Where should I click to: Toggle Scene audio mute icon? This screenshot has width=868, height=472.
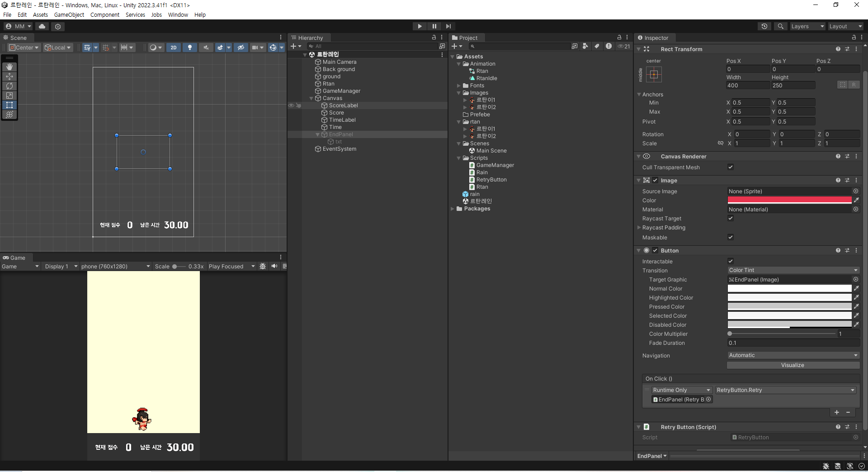coord(206,48)
